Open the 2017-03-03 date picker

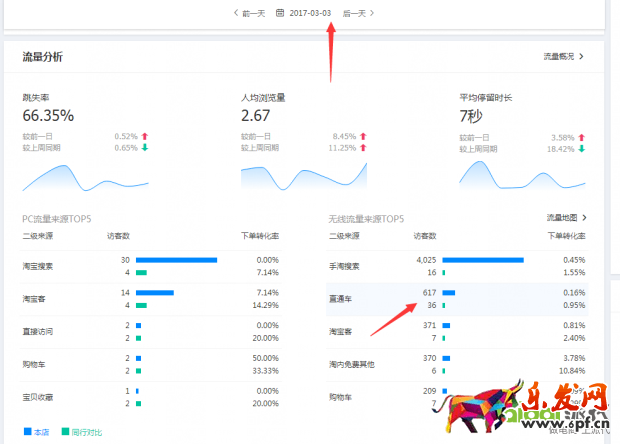(x=310, y=13)
